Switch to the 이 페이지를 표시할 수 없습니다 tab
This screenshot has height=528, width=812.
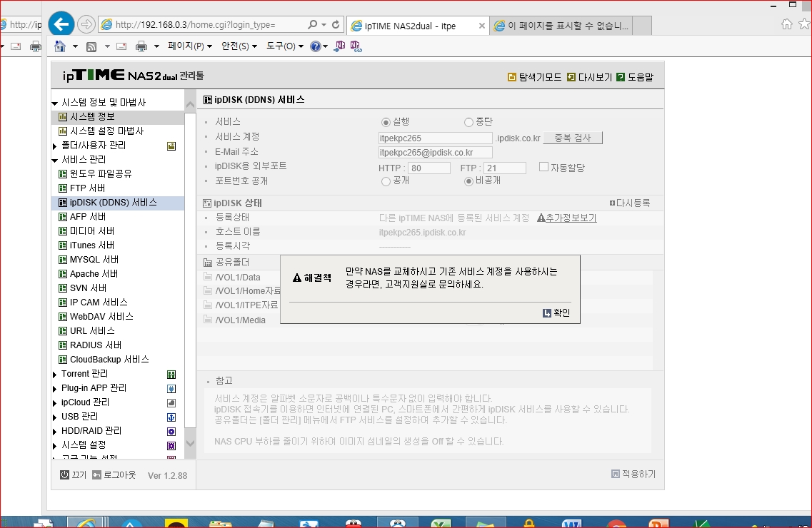[561, 26]
